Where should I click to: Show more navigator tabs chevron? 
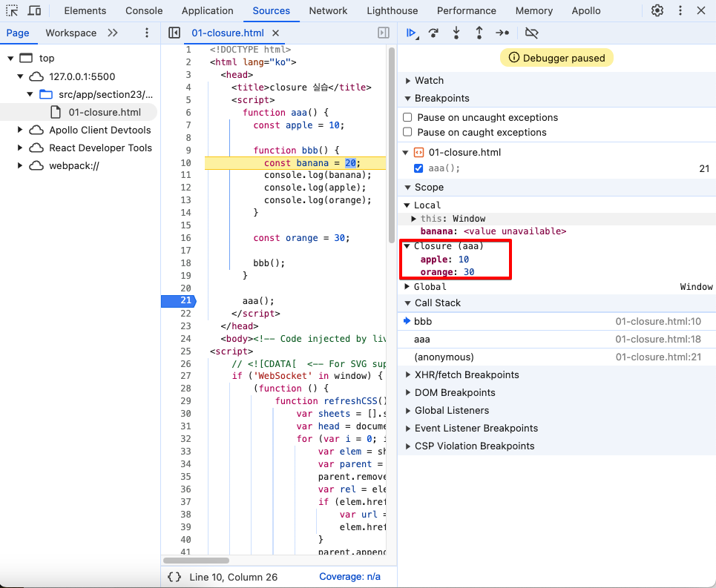tap(113, 33)
